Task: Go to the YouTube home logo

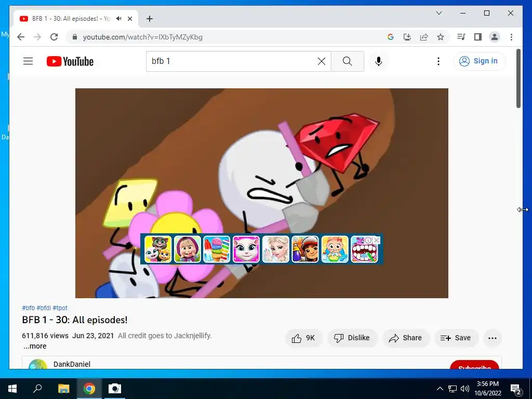Action: 70,61
